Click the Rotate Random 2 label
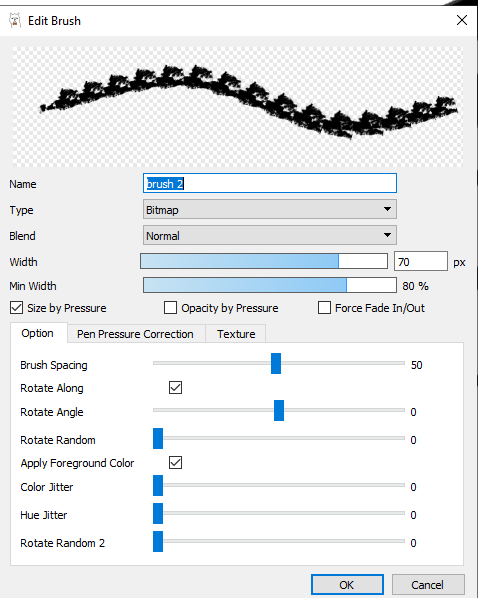 point(63,543)
